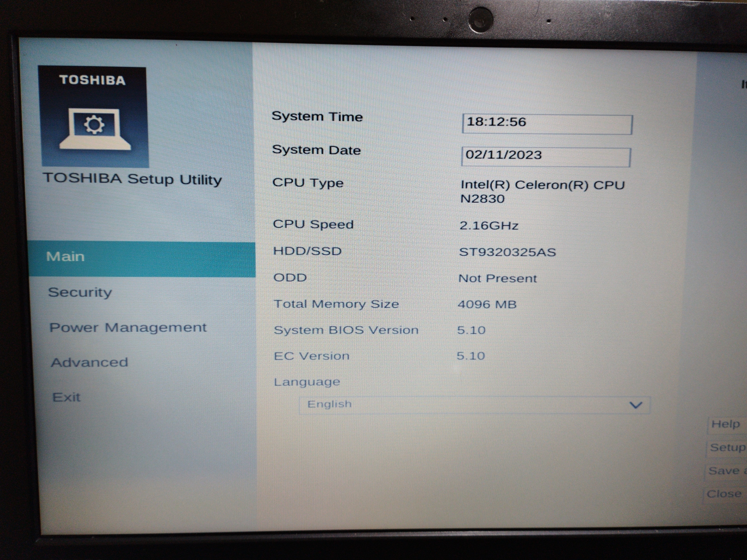The height and width of the screenshot is (560, 747).
Task: Open the Advanced settings section
Action: (89, 362)
